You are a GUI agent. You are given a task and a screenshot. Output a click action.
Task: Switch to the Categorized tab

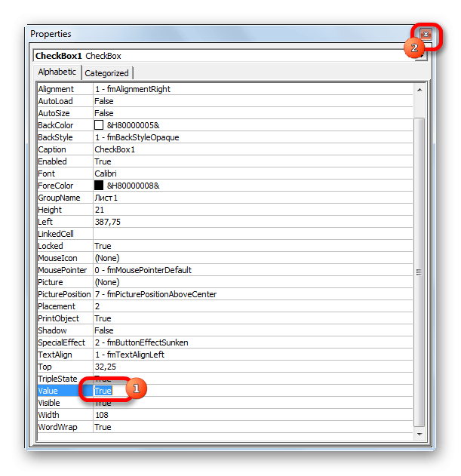point(106,73)
